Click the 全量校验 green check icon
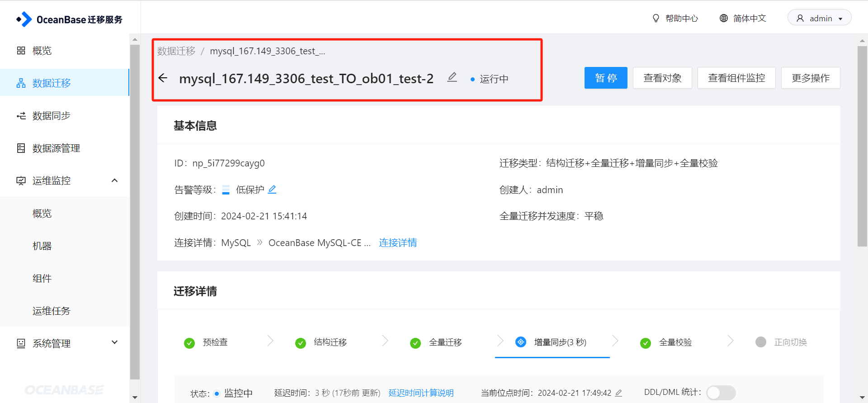The image size is (868, 403). [x=646, y=343]
